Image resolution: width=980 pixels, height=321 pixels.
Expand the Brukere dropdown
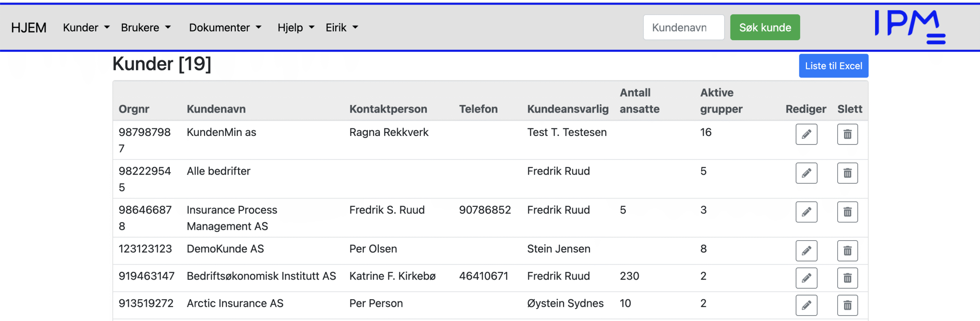(x=145, y=28)
